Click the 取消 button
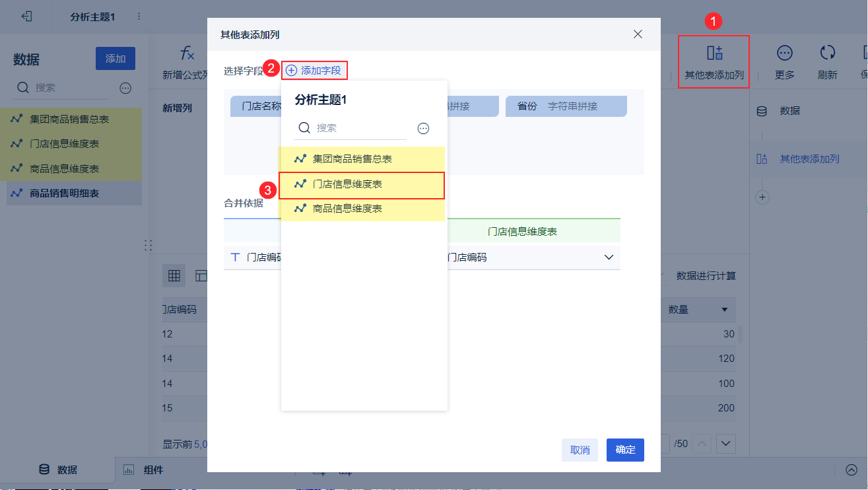This screenshot has width=868, height=490. click(x=580, y=450)
